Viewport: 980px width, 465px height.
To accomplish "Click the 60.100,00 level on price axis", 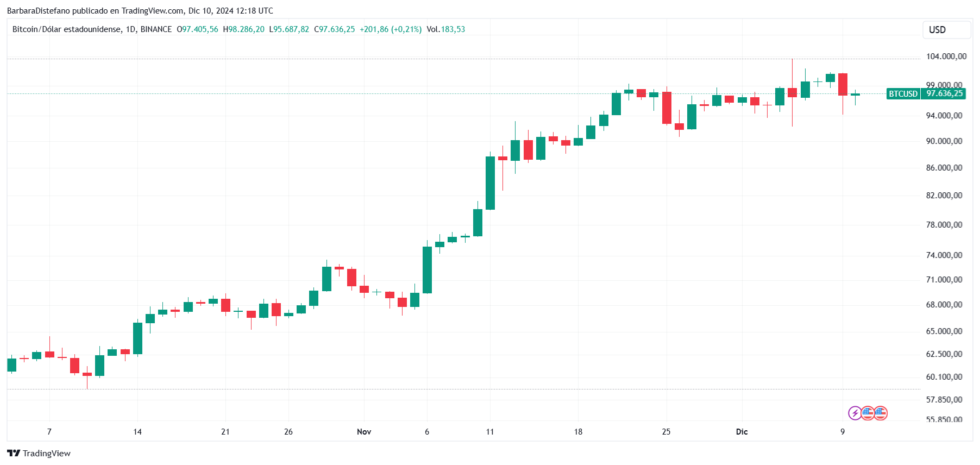I will tap(944, 377).
